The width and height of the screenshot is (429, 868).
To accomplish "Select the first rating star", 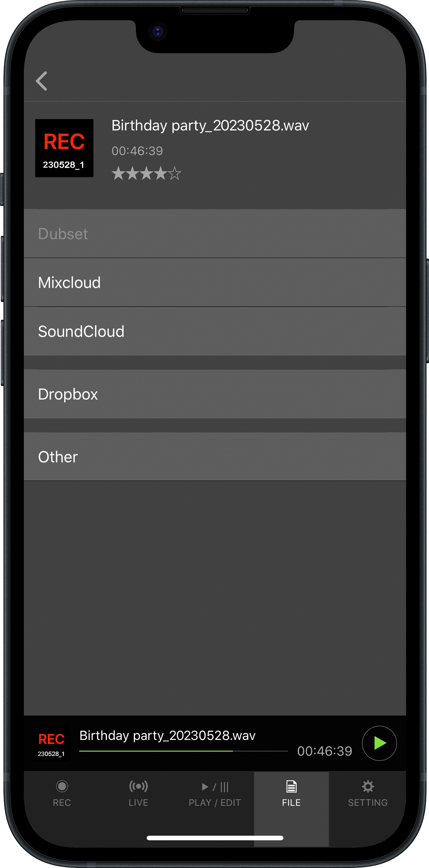I will point(118,173).
